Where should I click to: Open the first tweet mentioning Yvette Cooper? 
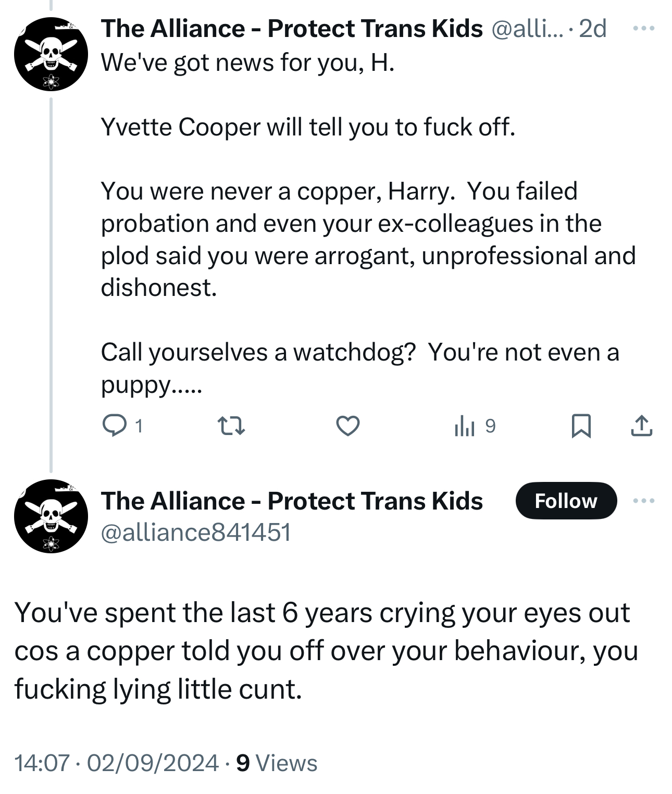(307, 127)
